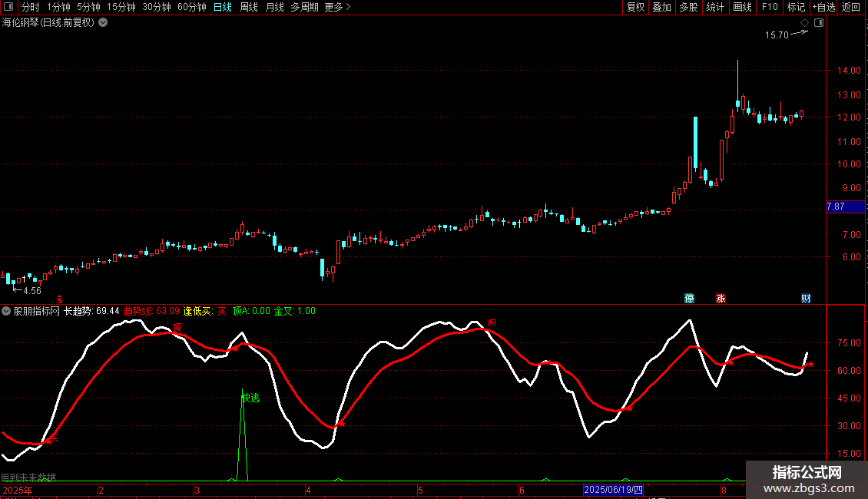This screenshot has height=499, width=868.
Task: Click the 顶A: 0.00 label
Action: [251, 311]
